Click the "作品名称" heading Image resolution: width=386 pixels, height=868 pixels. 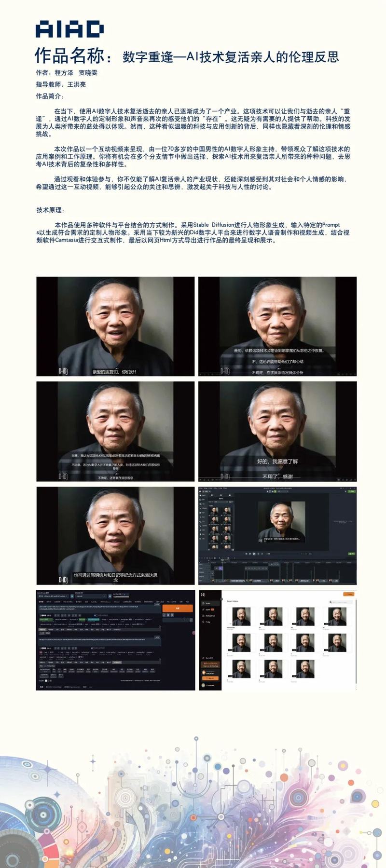(69, 56)
